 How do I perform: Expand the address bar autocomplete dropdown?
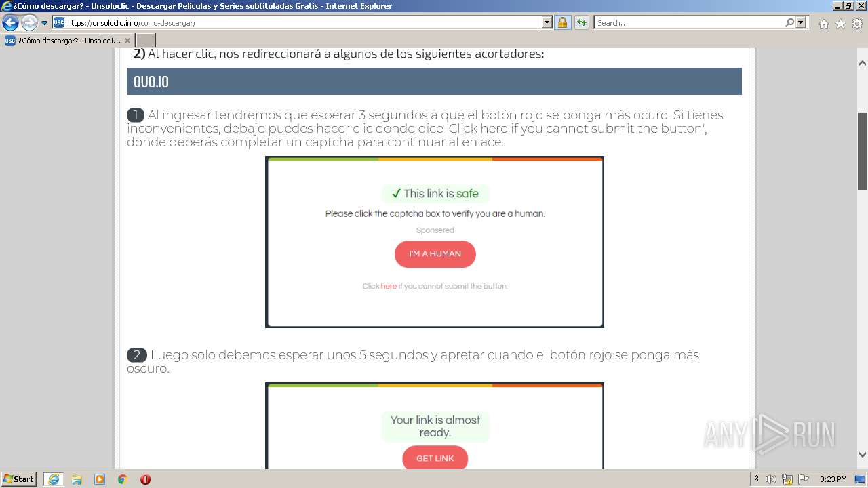pyautogui.click(x=547, y=22)
